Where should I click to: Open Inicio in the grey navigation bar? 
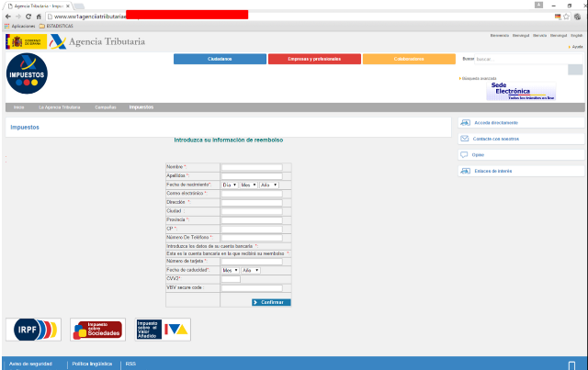pos(18,107)
